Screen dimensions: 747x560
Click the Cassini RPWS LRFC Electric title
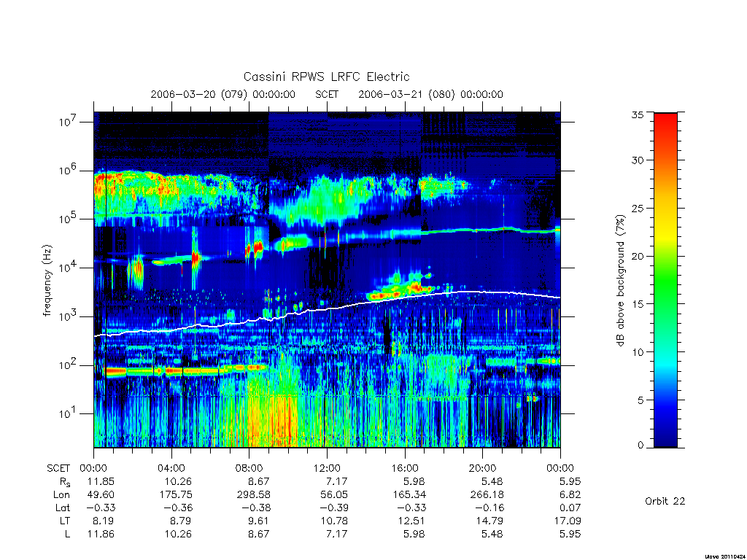326,77
